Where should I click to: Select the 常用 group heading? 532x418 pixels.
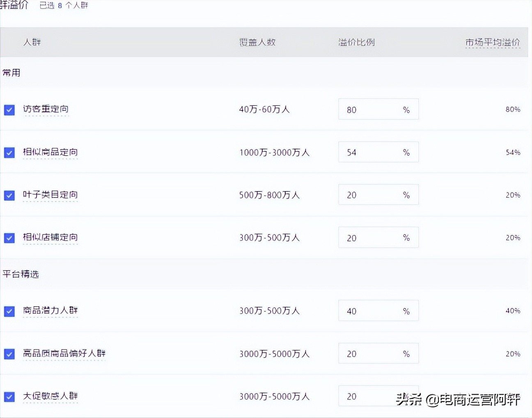tap(11, 73)
